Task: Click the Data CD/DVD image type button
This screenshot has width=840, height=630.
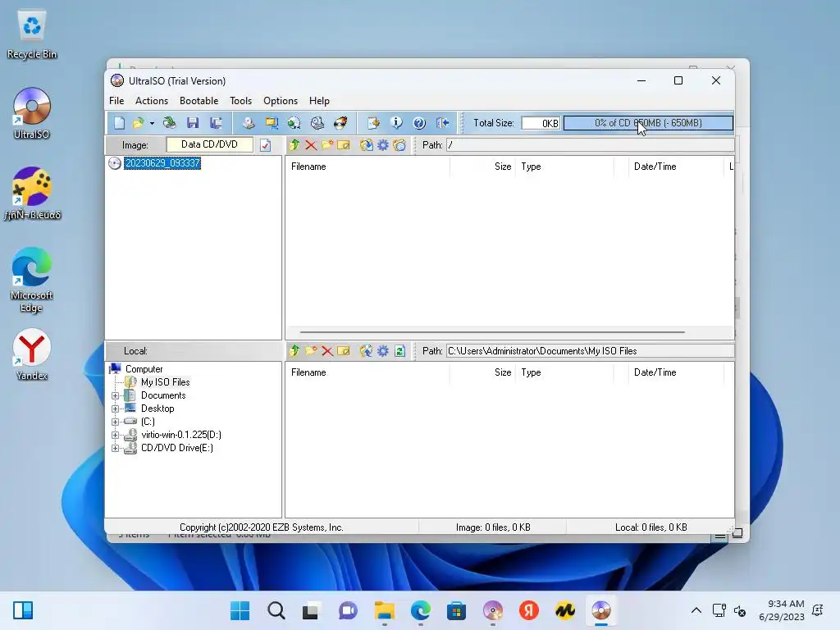Action: coord(209,144)
